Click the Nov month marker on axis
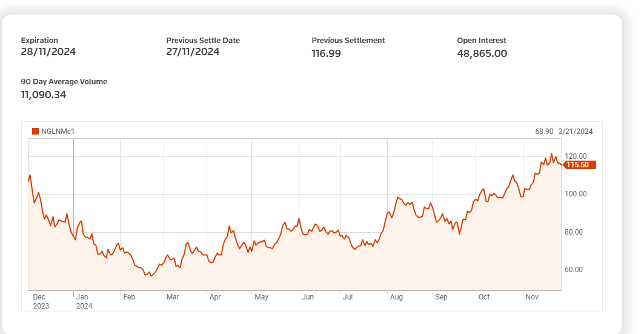Image resolution: width=644 pixels, height=334 pixels. pyautogui.click(x=532, y=296)
